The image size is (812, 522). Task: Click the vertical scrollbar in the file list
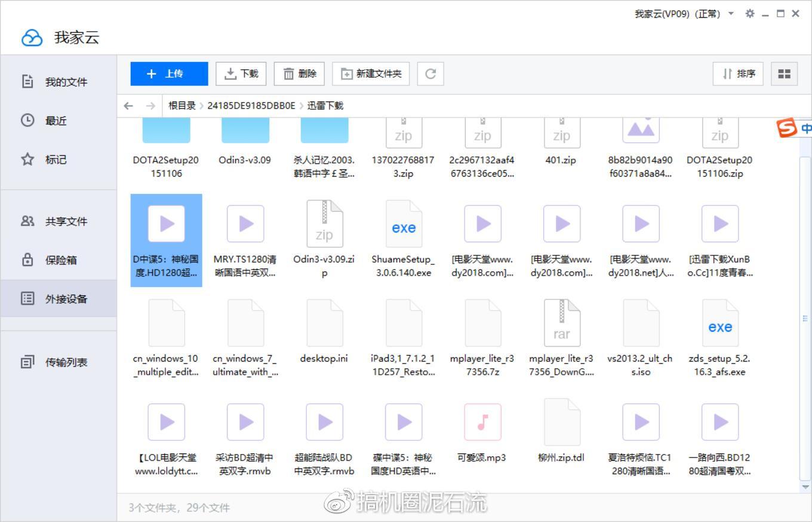805,319
